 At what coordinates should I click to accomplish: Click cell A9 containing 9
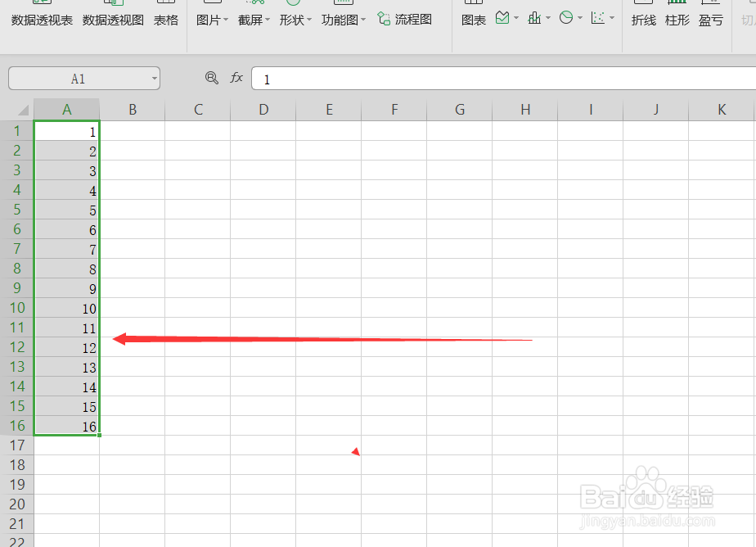66,288
